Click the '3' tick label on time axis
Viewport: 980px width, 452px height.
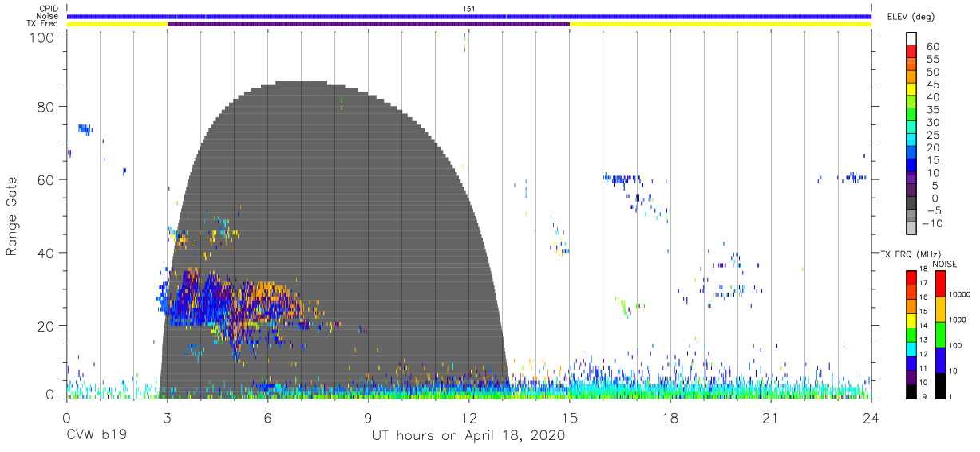tap(167, 417)
